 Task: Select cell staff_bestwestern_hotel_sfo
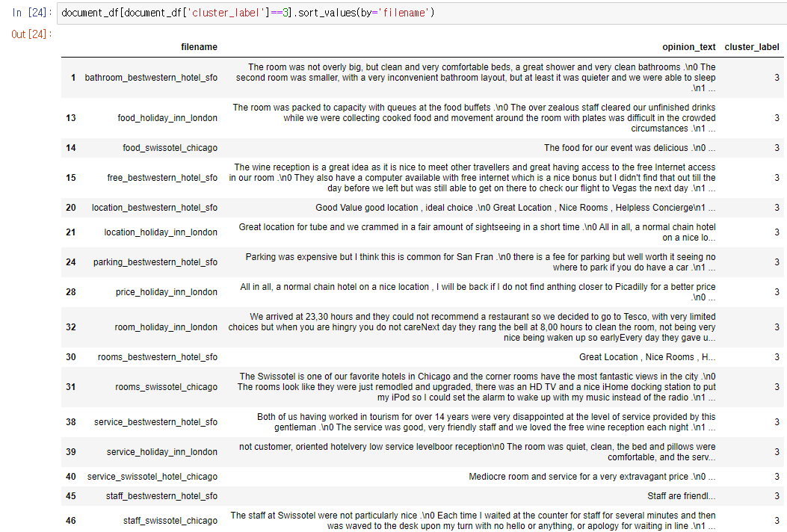click(x=161, y=496)
